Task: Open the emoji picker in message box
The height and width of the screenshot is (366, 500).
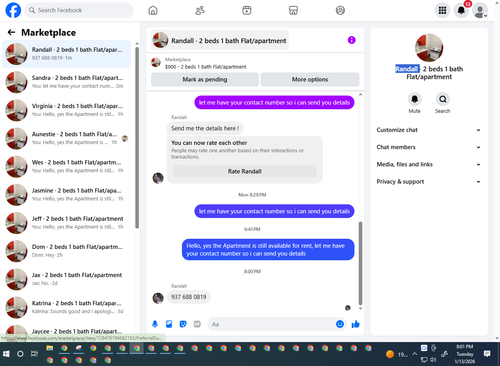Action: click(x=340, y=324)
